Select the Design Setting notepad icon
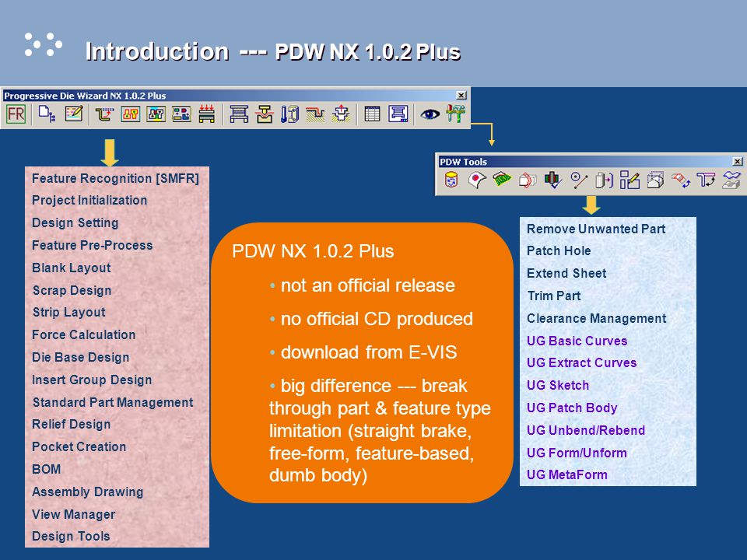The width and height of the screenshot is (747, 560). [74, 114]
